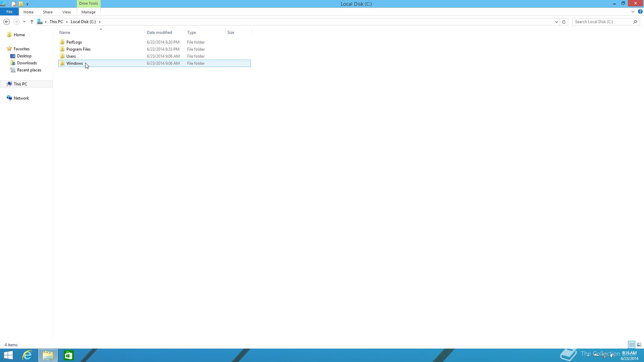
Task: Select the PerfLogs folder
Action: (x=154, y=42)
